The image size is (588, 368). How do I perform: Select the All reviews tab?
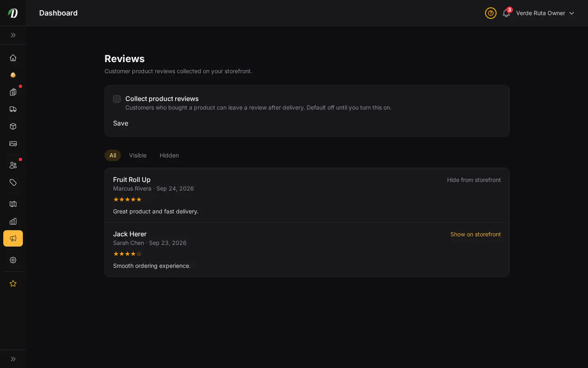click(x=113, y=155)
